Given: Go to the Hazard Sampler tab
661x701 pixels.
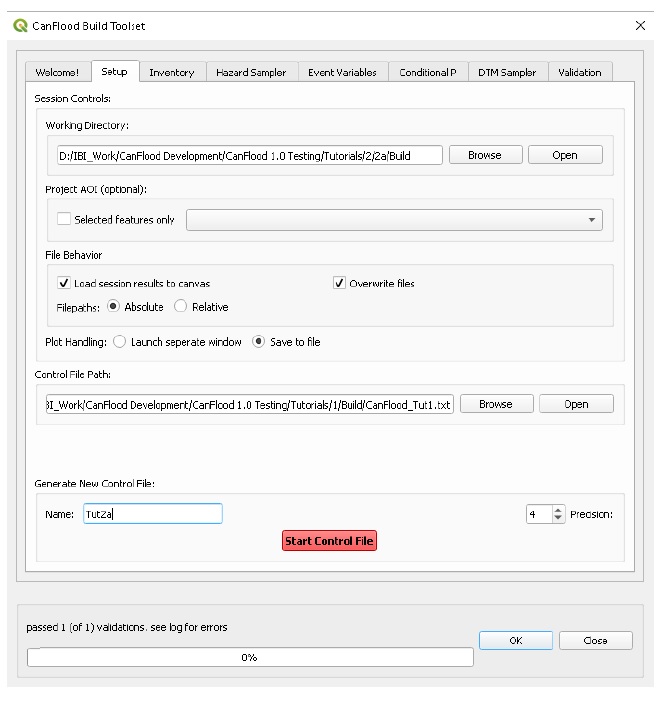Looking at the screenshot, I should coord(251,72).
